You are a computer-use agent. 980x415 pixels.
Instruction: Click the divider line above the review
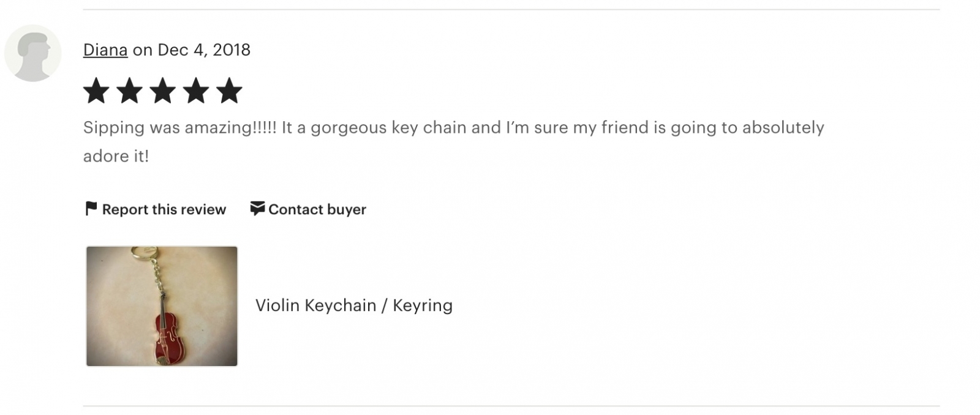coord(511,9)
